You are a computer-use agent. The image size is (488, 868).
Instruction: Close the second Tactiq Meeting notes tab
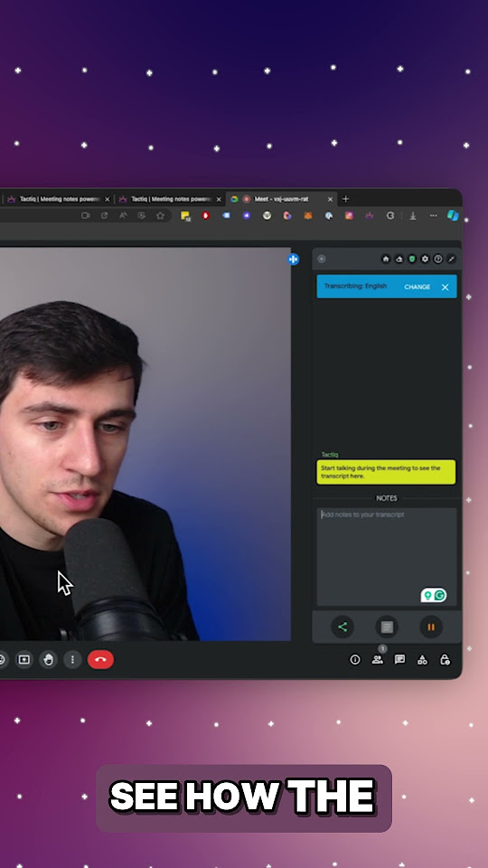(x=219, y=199)
